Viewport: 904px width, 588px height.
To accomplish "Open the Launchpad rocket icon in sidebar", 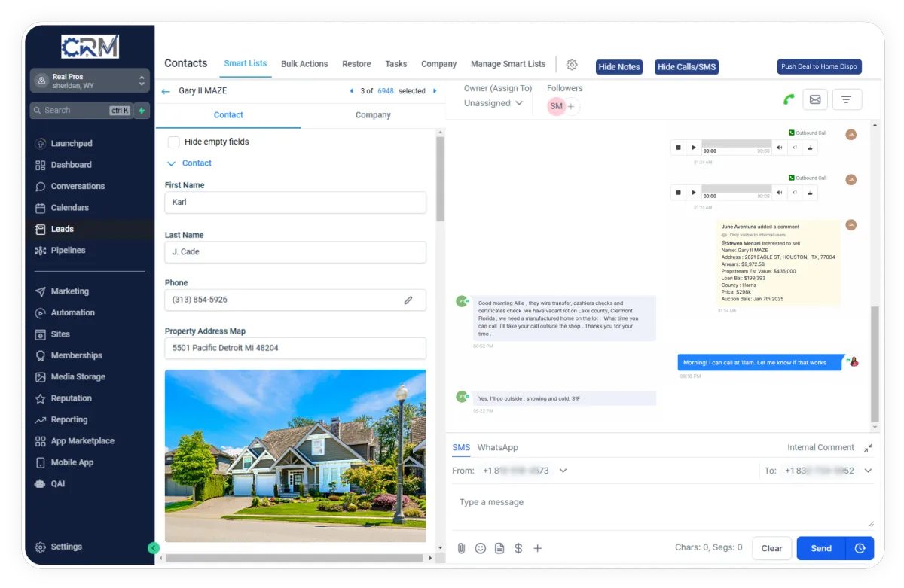I will [x=41, y=144].
